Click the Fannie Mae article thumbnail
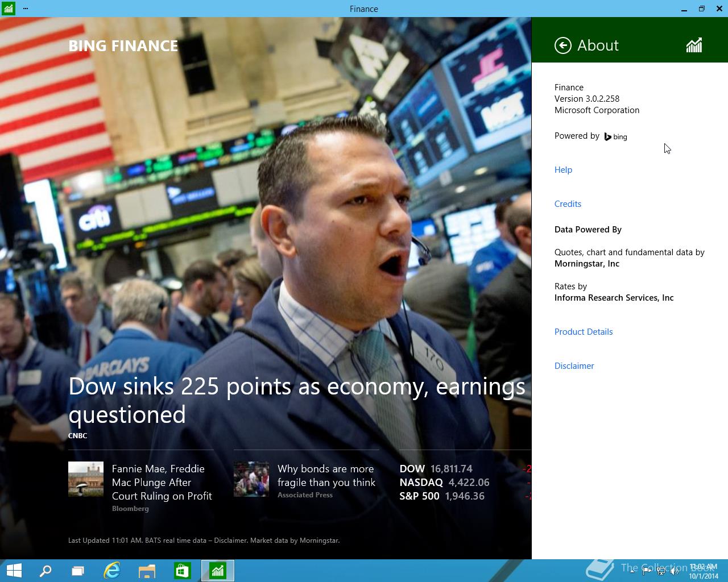The width and height of the screenshot is (728, 582). [86, 479]
